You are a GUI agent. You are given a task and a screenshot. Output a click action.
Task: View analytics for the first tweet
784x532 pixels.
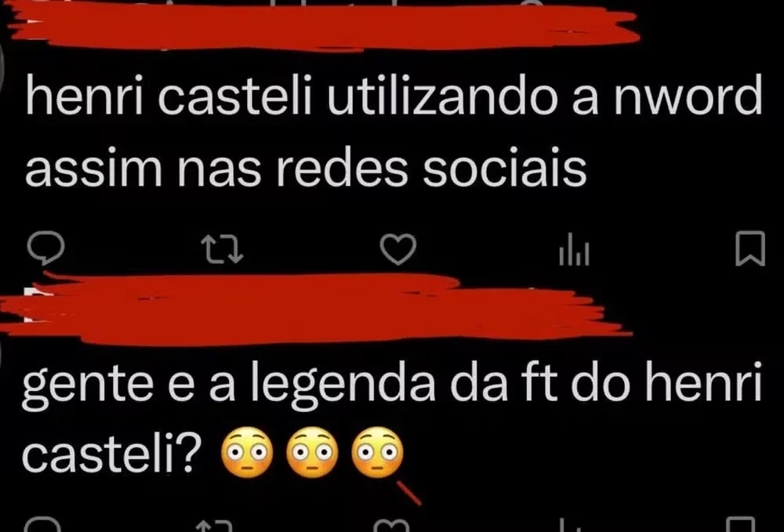[574, 250]
